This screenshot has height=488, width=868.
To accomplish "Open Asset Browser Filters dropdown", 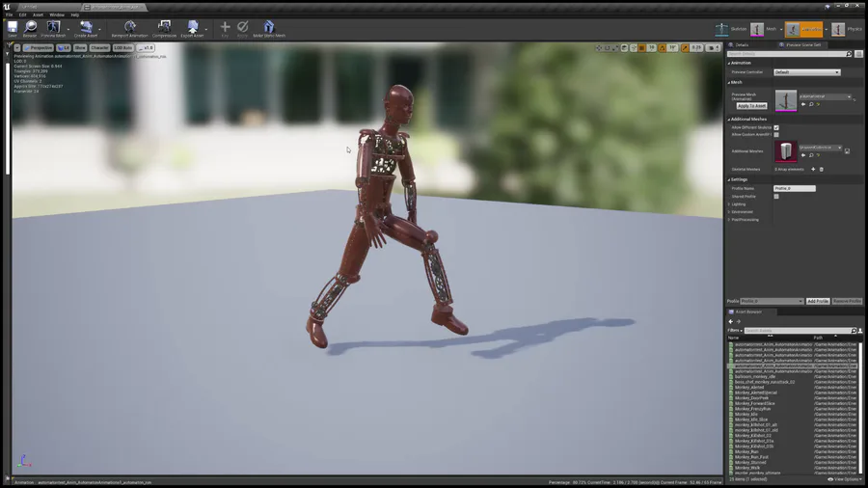I will (x=735, y=330).
